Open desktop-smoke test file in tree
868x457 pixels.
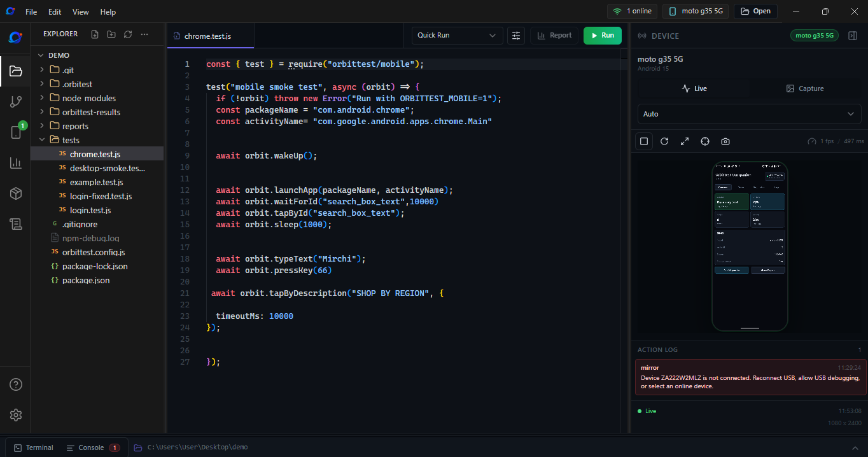pyautogui.click(x=97, y=168)
